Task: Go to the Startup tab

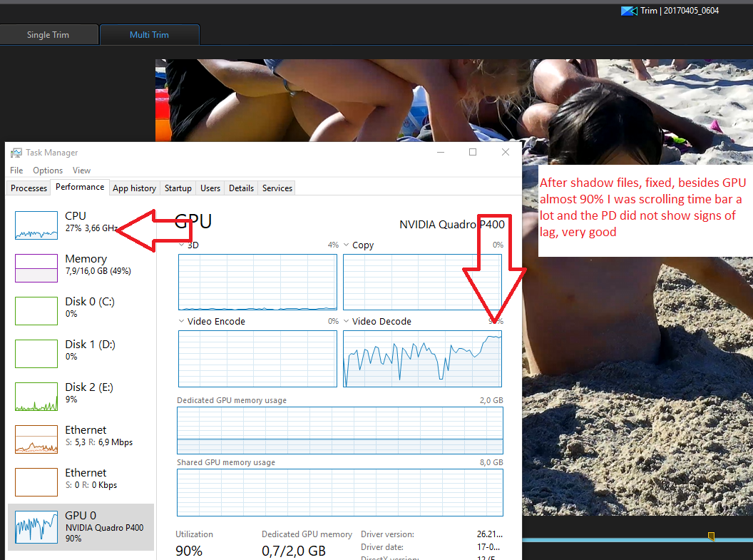Action: 178,188
